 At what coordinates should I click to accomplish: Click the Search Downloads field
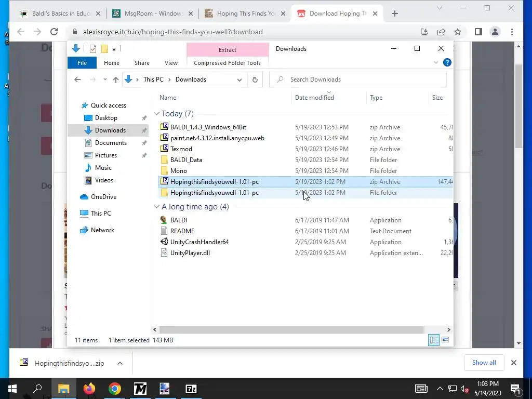click(358, 79)
